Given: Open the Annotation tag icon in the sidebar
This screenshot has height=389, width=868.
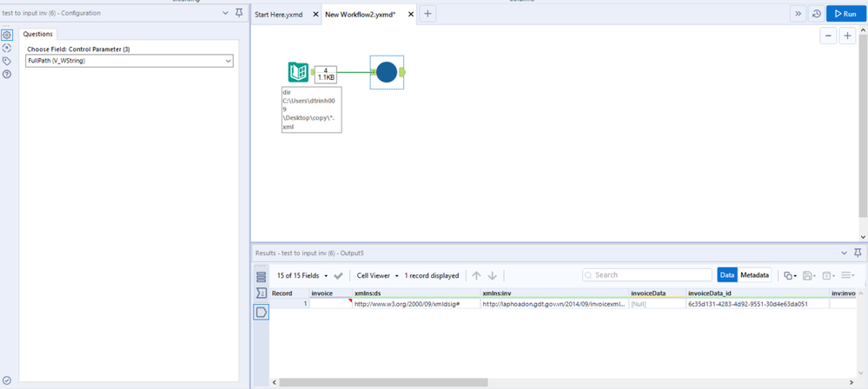Looking at the screenshot, I should click(7, 61).
